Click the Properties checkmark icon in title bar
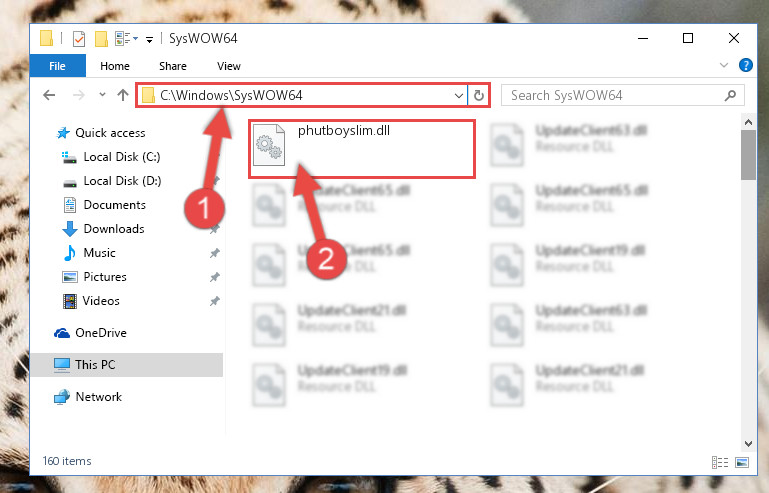 pos(78,39)
